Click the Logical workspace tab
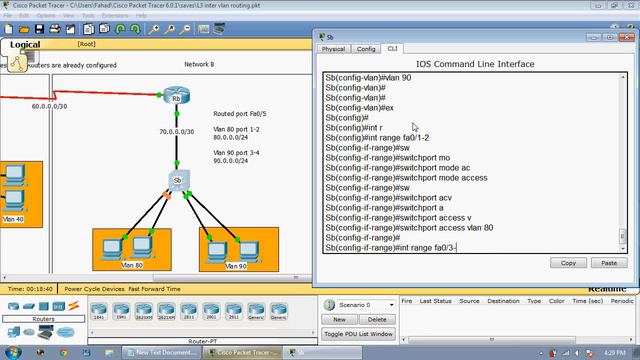Viewport: 640px width, 360px height. tap(25, 44)
